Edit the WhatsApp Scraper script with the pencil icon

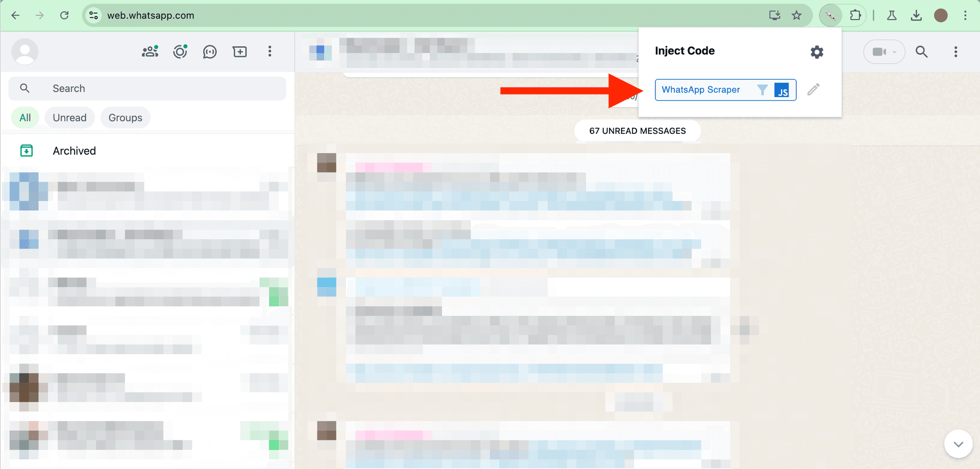pos(814,89)
